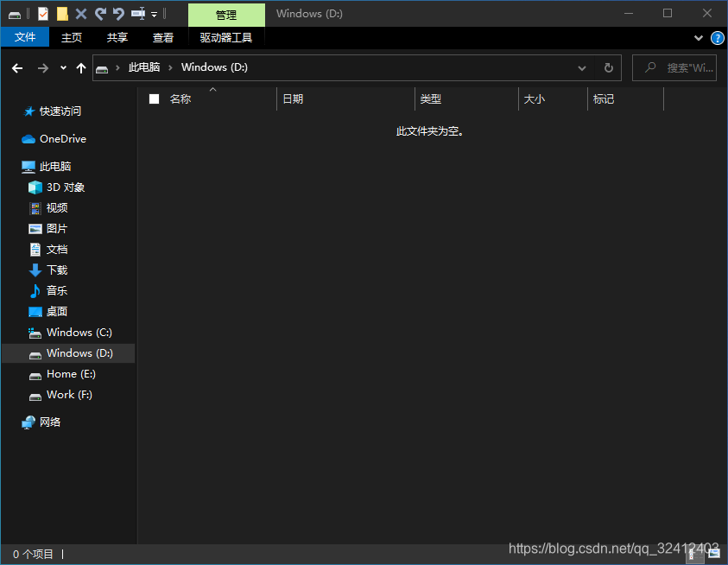Open the 音乐 folder

[x=57, y=291]
